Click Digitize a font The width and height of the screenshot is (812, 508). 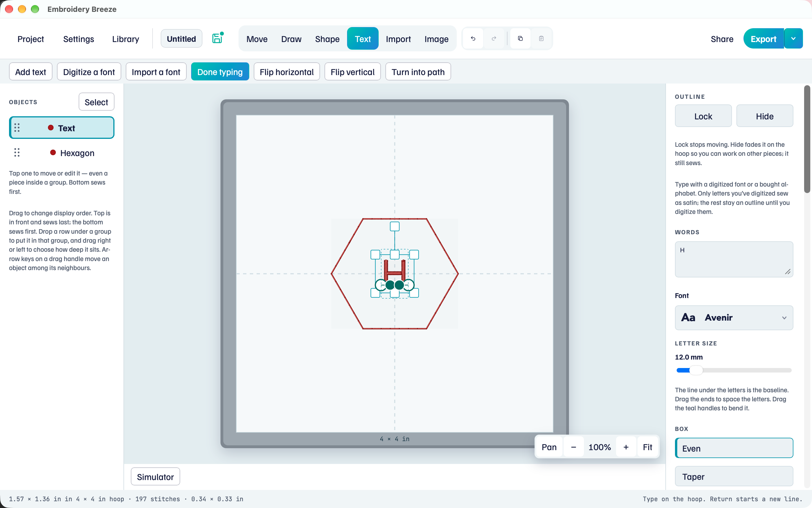89,72
